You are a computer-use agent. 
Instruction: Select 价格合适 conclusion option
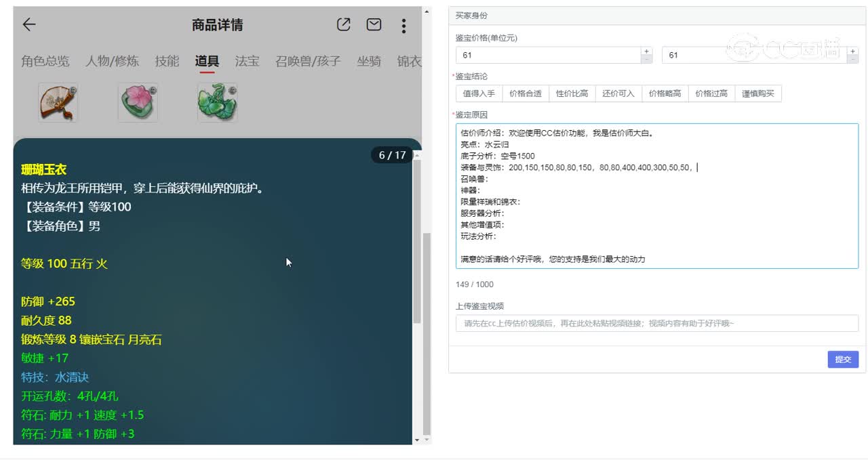click(x=526, y=93)
